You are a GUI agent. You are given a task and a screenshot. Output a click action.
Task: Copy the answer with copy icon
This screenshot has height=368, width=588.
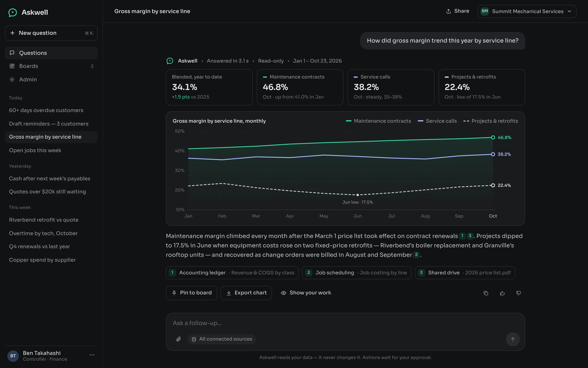486,293
